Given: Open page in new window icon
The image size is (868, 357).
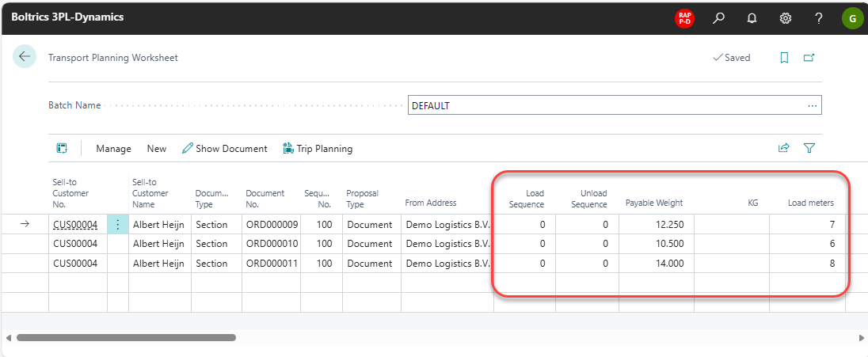Looking at the screenshot, I should point(809,58).
